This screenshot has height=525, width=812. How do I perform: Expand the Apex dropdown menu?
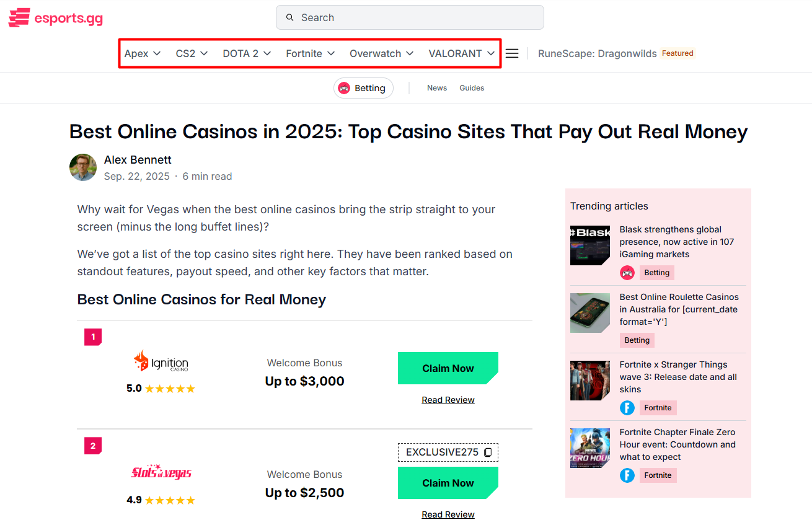(x=143, y=53)
